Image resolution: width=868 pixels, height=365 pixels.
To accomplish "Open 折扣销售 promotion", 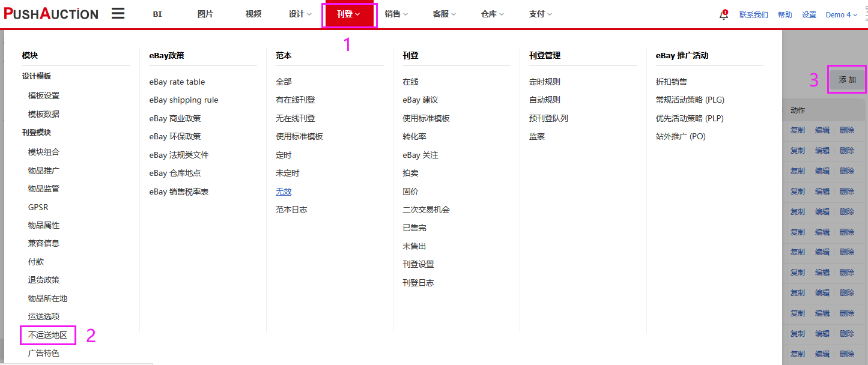I will point(672,82).
